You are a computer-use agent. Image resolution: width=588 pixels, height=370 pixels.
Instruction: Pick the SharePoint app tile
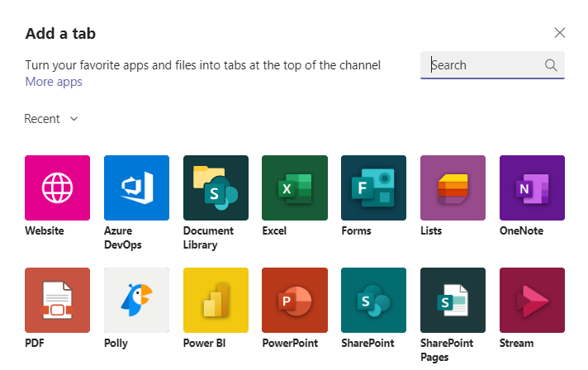[x=373, y=300]
